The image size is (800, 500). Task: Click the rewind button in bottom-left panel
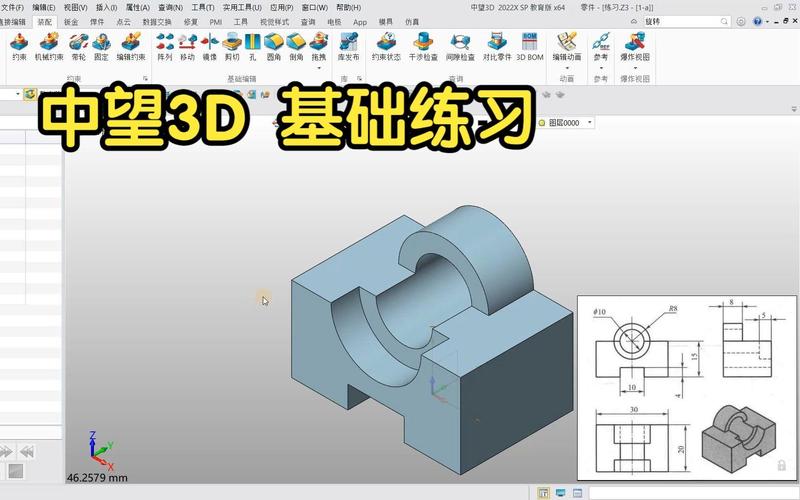pyautogui.click(x=27, y=452)
